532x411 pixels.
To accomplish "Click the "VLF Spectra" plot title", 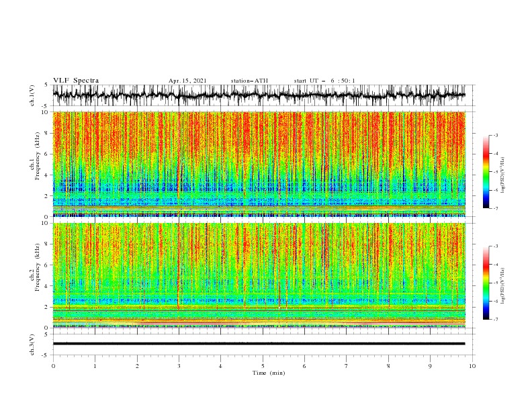I will click(x=76, y=81).
